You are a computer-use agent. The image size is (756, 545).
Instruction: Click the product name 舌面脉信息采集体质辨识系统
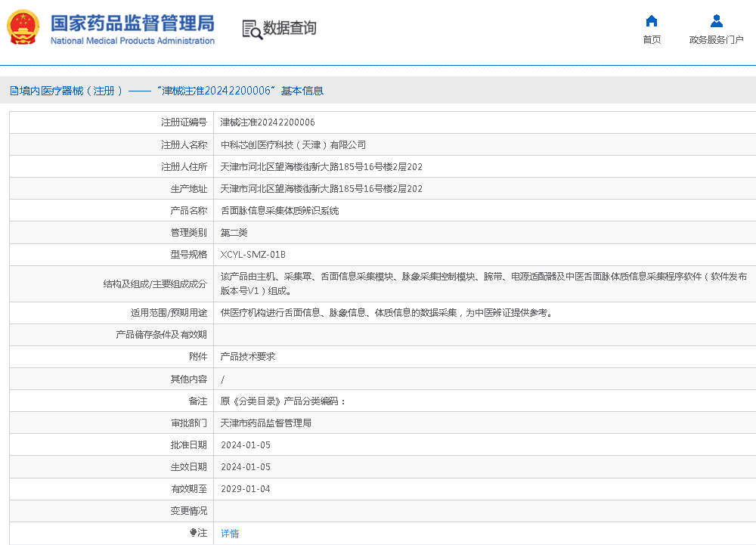point(279,211)
